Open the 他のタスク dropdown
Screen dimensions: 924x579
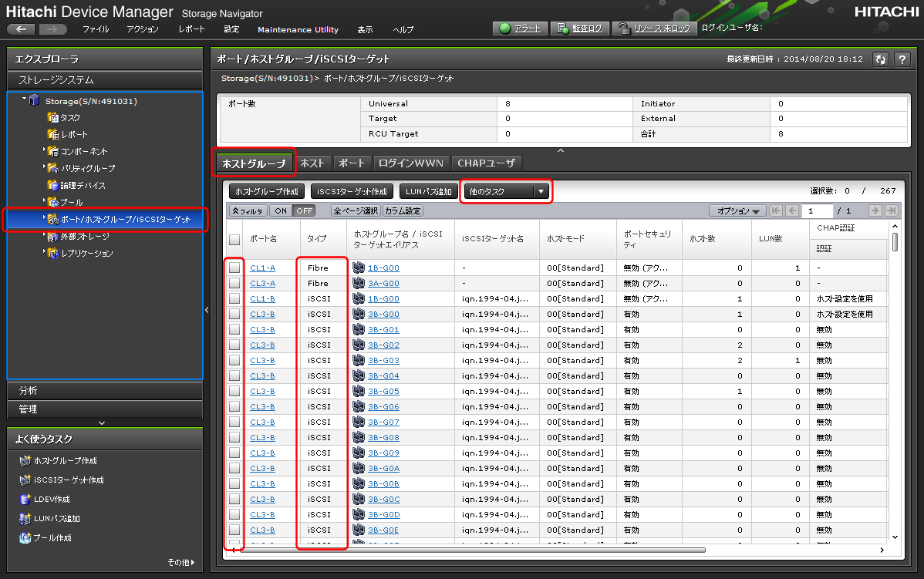(x=507, y=191)
